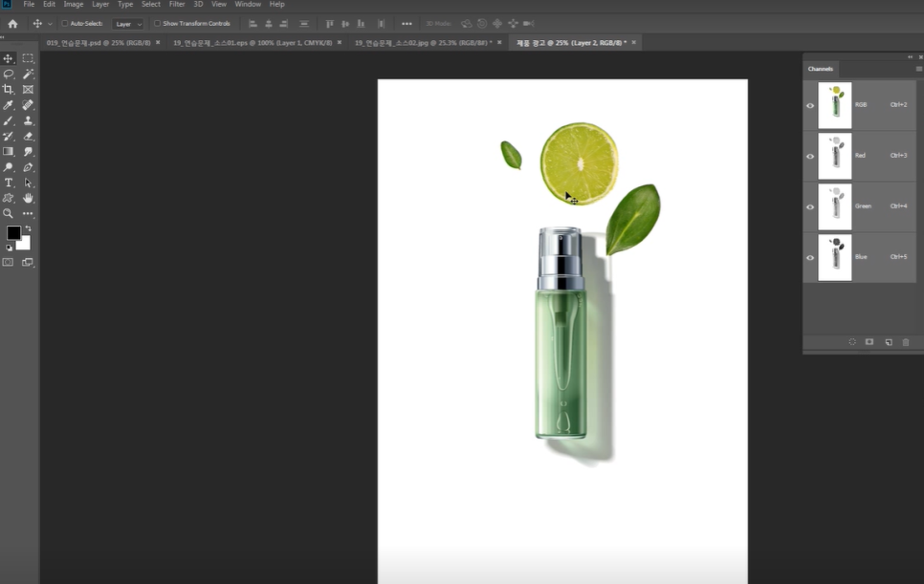Select the History Brush tool
Viewport: 924px width, 584px height.
tap(9, 136)
